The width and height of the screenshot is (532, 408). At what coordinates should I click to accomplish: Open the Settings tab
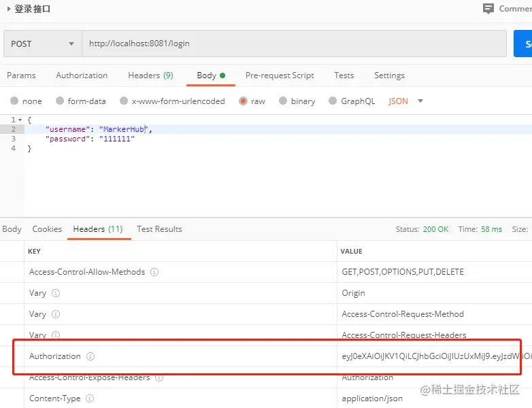coord(389,75)
